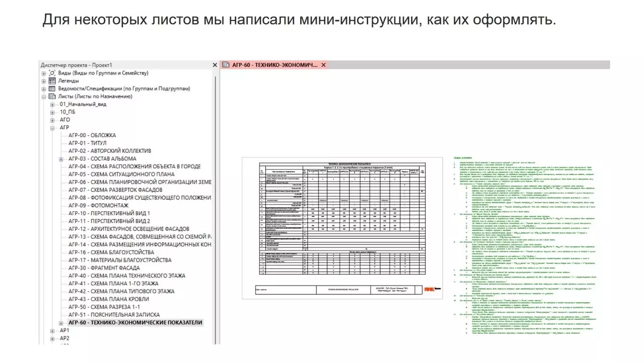The height and width of the screenshot is (362, 644).
Task: Expand the Виды tree node
Action: [x=44, y=73]
